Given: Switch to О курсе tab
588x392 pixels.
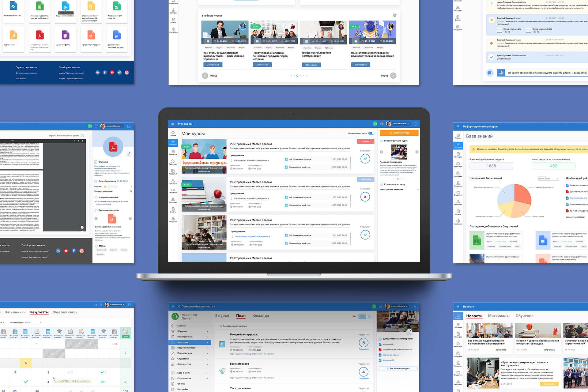Looking at the screenshot, I should point(222,316).
